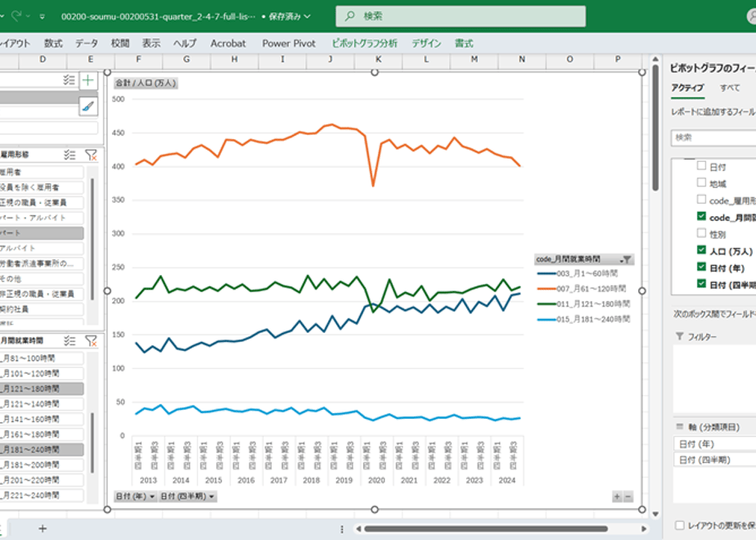
Task: Clear filter on 月間就業時間 slicer
Action: pos(91,341)
